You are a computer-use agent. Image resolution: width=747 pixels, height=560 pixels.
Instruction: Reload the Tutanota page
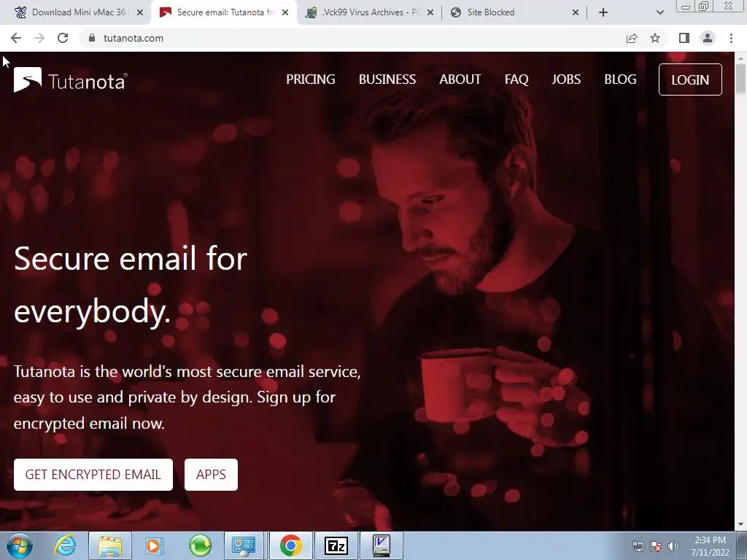coord(63,38)
